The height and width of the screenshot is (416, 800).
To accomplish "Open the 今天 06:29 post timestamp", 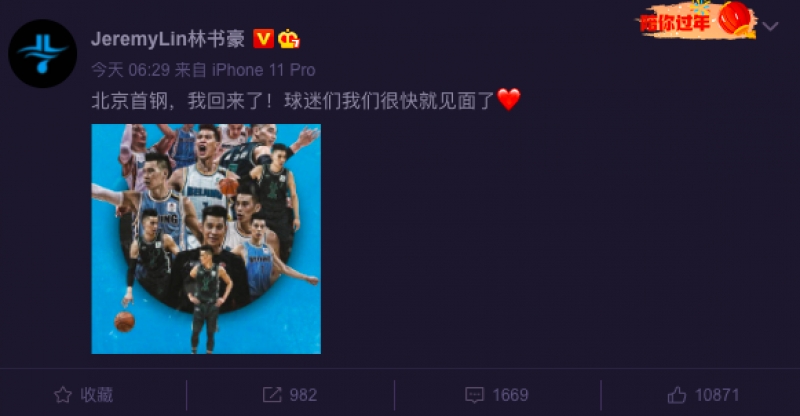I will [x=130, y=70].
